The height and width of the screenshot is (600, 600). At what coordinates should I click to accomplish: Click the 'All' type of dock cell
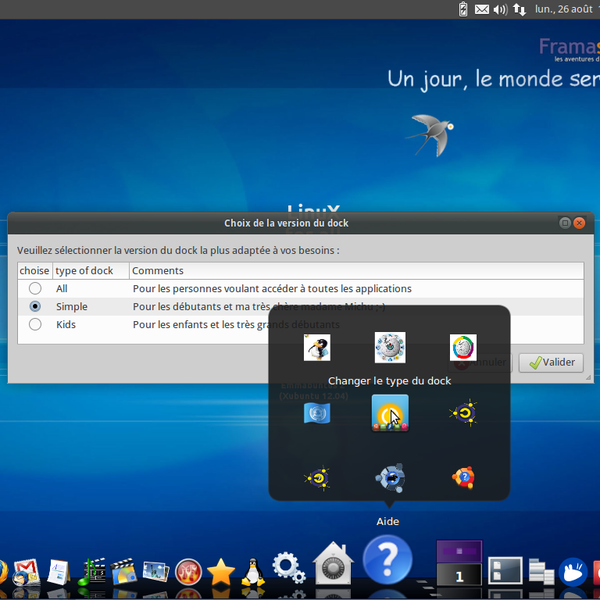62,289
